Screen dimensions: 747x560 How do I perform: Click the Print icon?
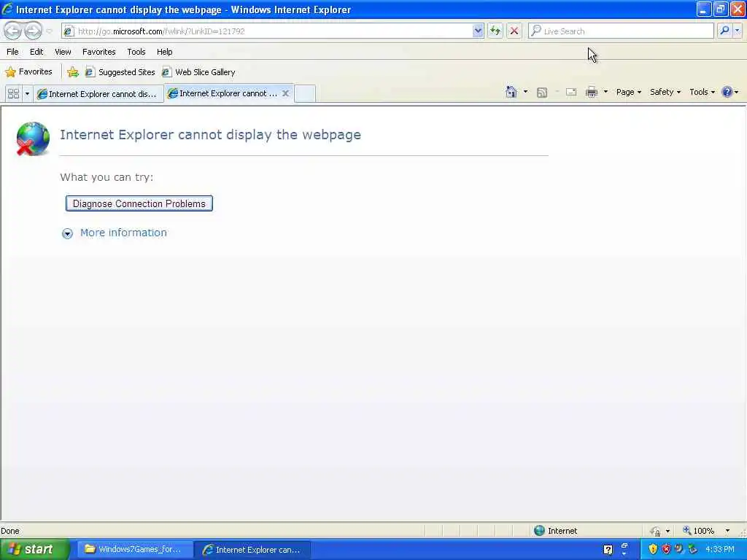(591, 92)
